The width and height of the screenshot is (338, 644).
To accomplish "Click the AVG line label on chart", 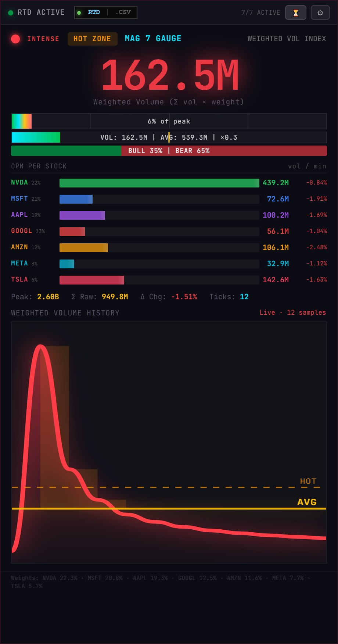I will (x=307, y=502).
